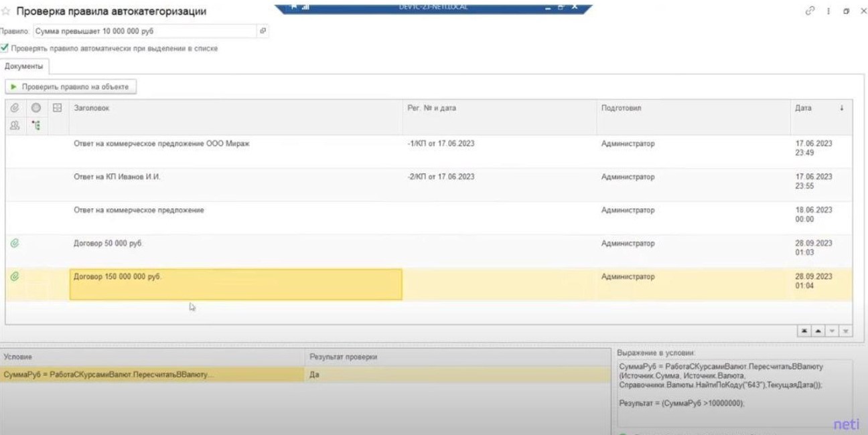
Task: Uncheck automatic rule checking on selection
Action: tap(5, 48)
